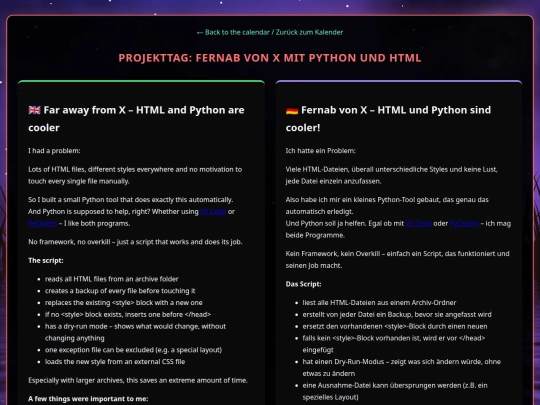Open the VS Code link in the German column
Viewport: 540px width, 405px height.
point(418,224)
